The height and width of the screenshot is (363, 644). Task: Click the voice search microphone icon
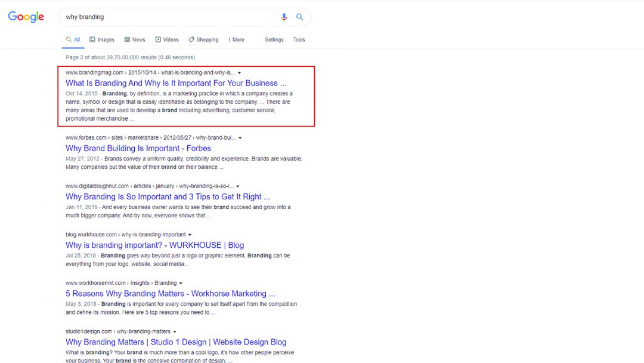pos(284,17)
